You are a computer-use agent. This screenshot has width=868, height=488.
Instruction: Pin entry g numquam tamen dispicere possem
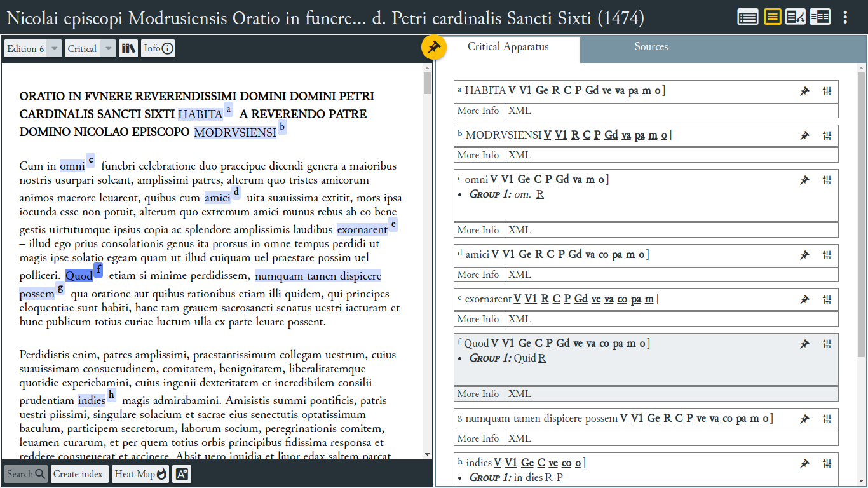pyautogui.click(x=804, y=419)
